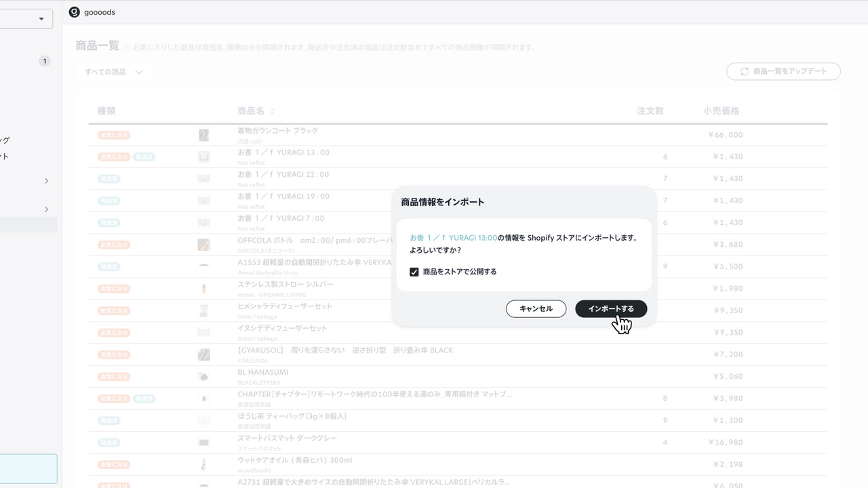The width and height of the screenshot is (868, 488).
Task: Click the 小売価格 column header
Action: click(x=721, y=110)
